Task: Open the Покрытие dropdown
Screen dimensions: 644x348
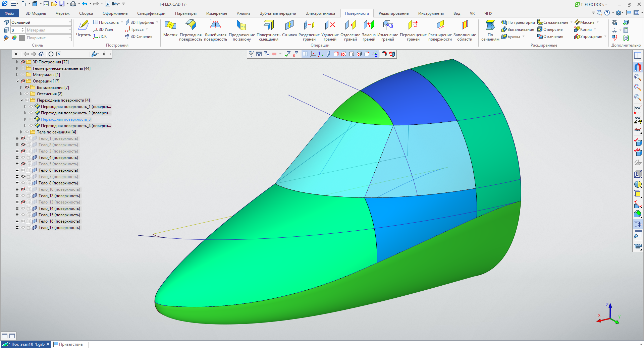Action: [70, 38]
